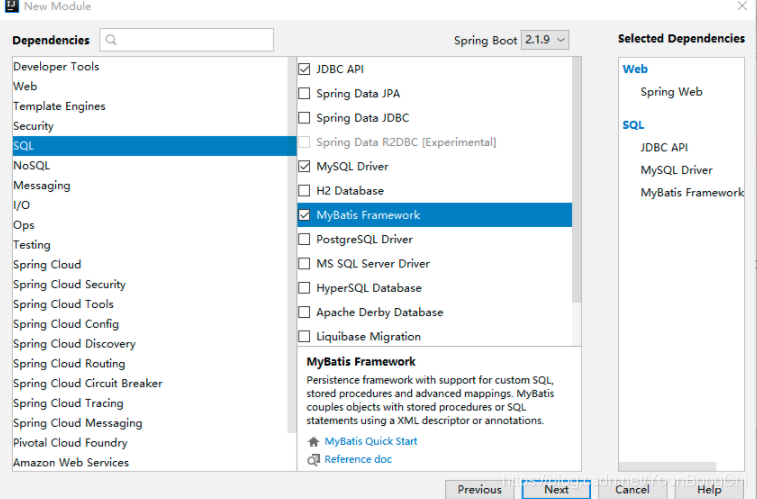This screenshot has height=499, width=757.
Task: Click the dependency list vertical scrollbar
Action: [x=576, y=180]
